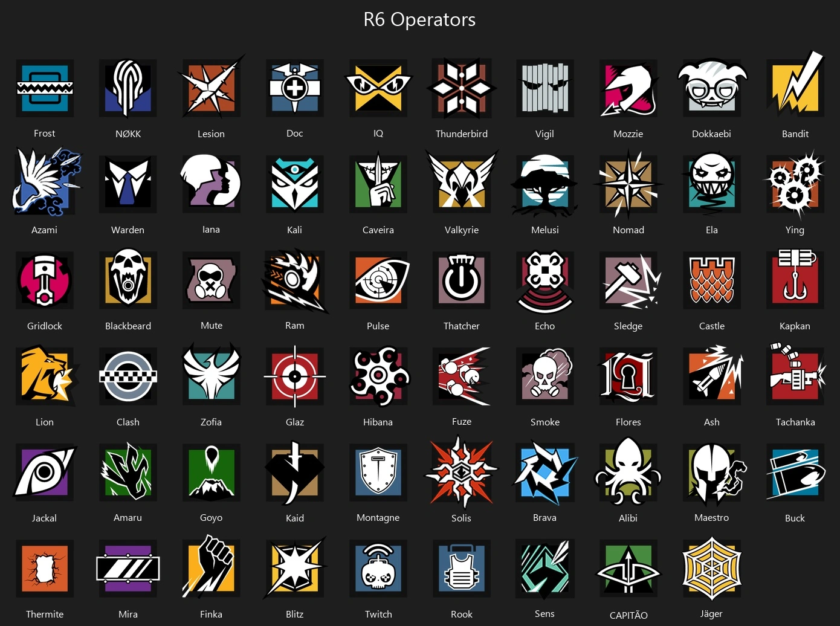Select Valkyrie's winged icon
Image resolution: width=840 pixels, height=626 pixels.
(462, 181)
